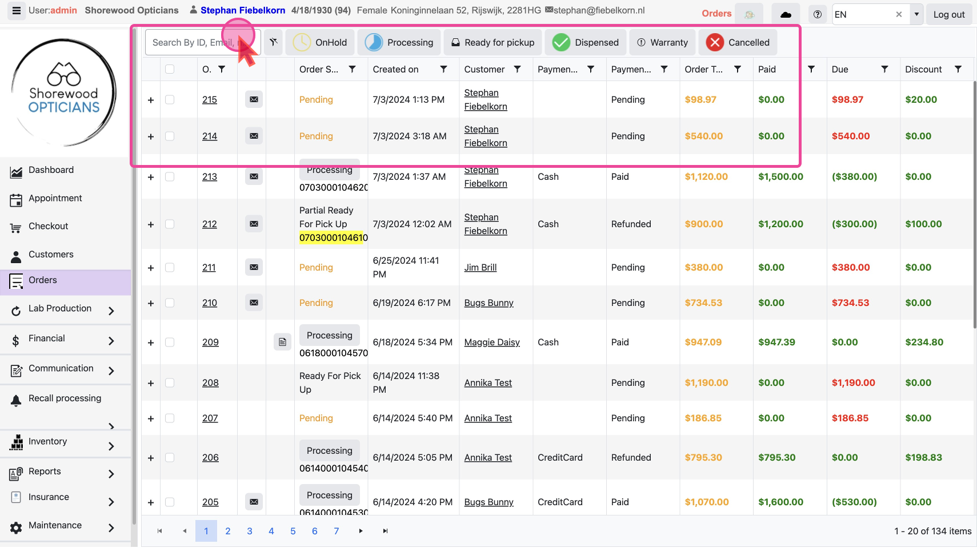Image resolution: width=977 pixels, height=560 pixels.
Task: Open the EN language dropdown arrow
Action: point(916,14)
